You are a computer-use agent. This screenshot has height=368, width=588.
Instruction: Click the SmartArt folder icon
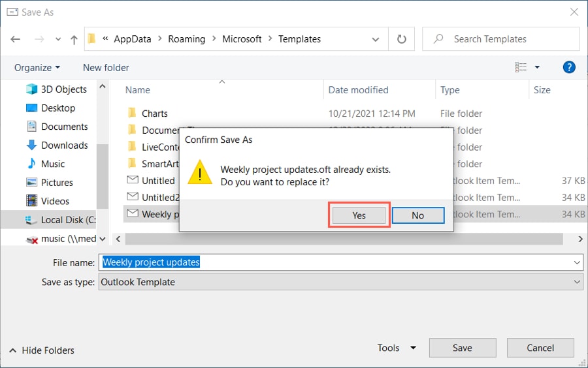[x=132, y=163]
